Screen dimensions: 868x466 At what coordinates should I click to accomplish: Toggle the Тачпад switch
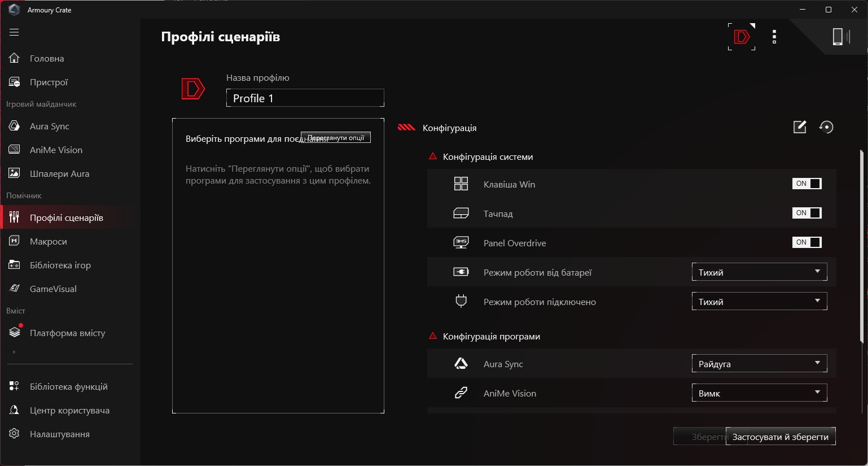tap(807, 213)
